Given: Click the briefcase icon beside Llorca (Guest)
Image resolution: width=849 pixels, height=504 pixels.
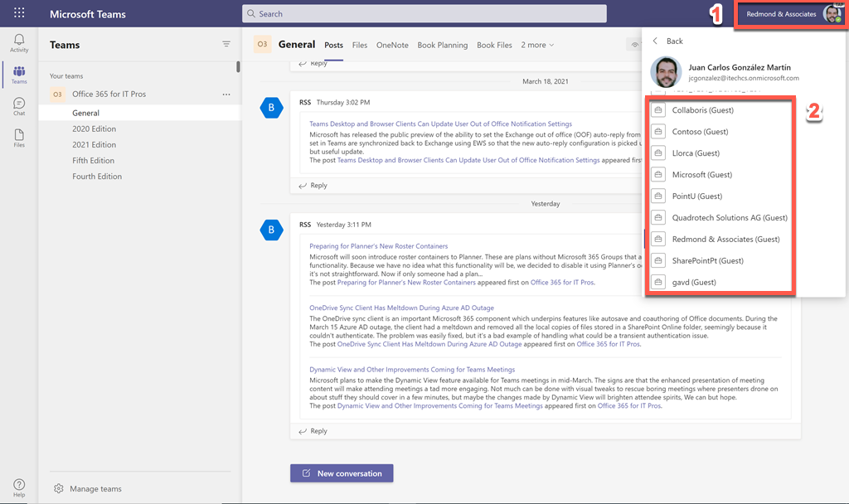Looking at the screenshot, I should click(x=657, y=153).
